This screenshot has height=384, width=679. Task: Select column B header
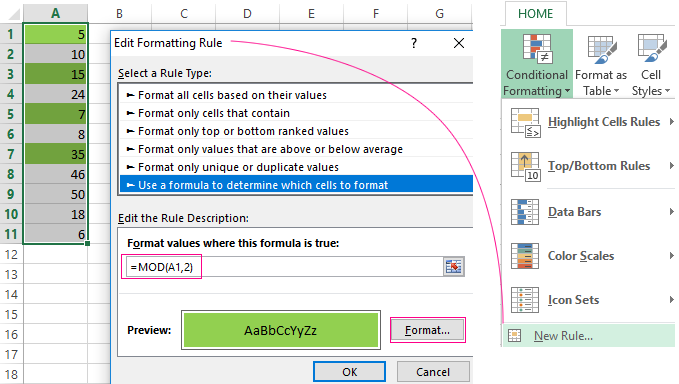tap(120, 14)
